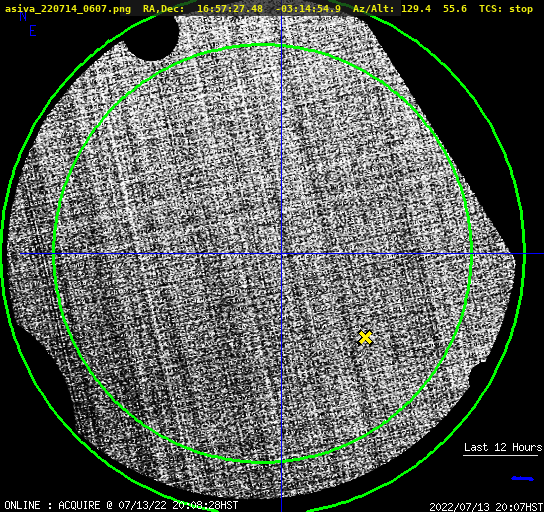Image resolution: width=544 pixels, height=512 pixels.
Task: Click the 2022/07/13 20:07HST image timestamp
Action: click(x=486, y=507)
